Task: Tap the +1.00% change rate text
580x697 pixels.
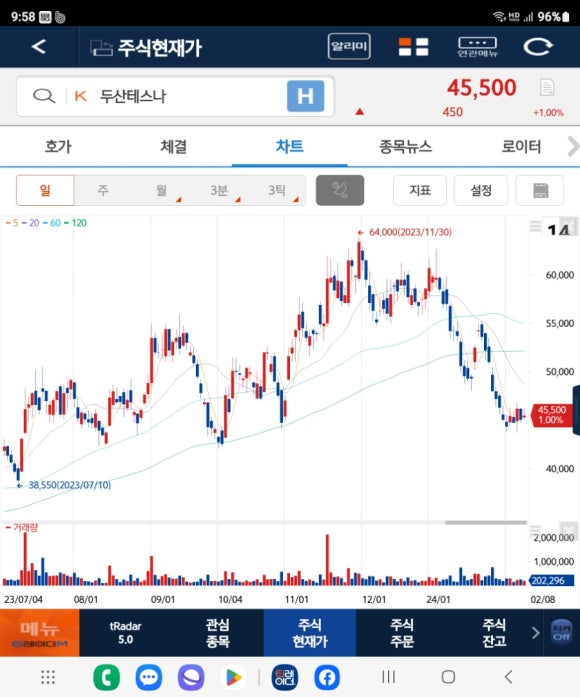Action: [x=548, y=113]
